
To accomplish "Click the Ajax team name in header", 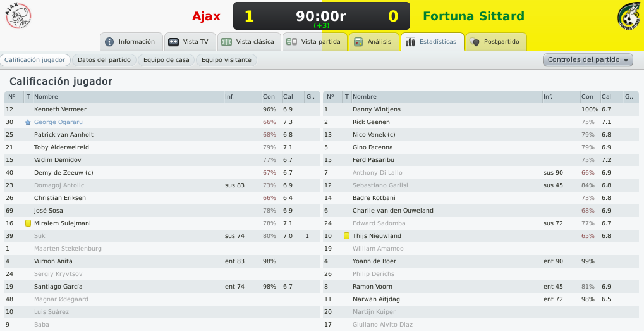I will pyautogui.click(x=206, y=16).
